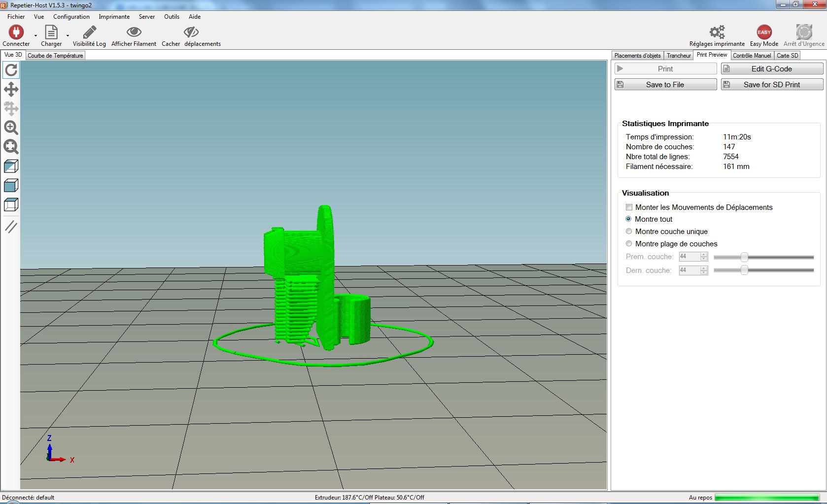
Task: Click the Extrudeur temperature status text
Action: 369,498
